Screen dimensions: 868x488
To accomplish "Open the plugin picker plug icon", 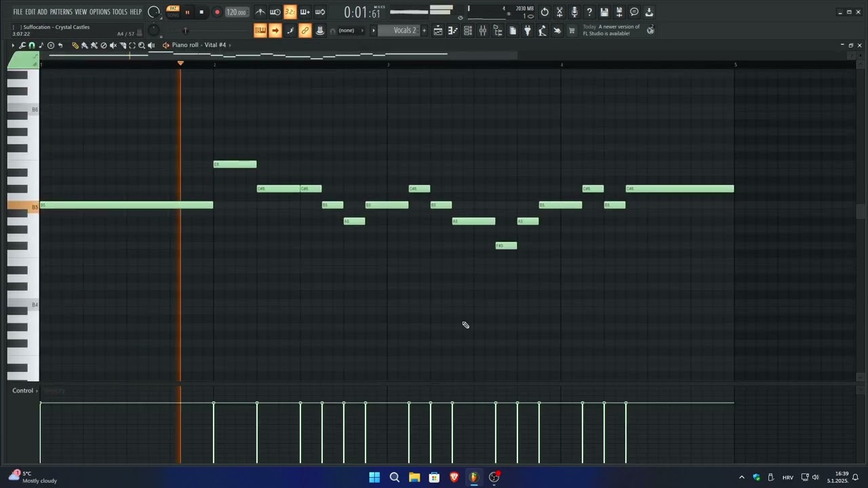I will click(x=528, y=30).
